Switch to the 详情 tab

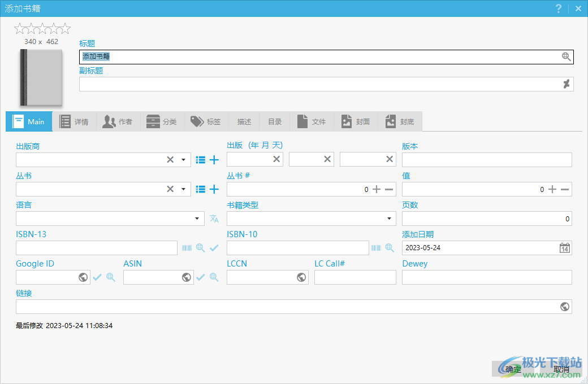(74, 121)
